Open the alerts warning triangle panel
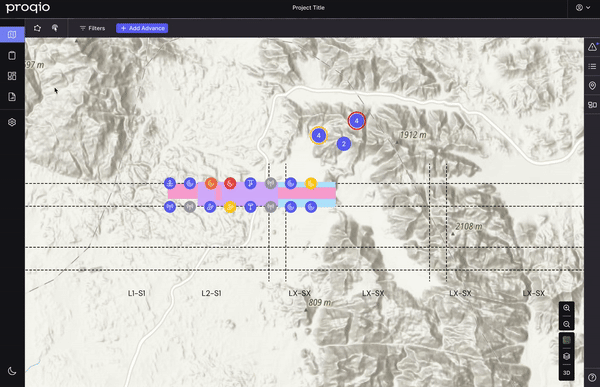 click(x=592, y=47)
